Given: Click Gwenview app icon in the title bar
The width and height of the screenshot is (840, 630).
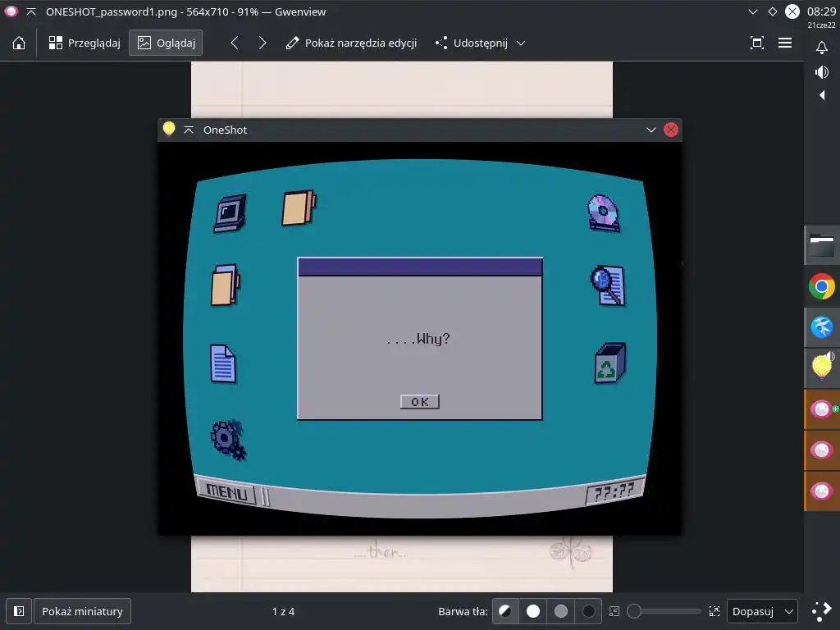Looking at the screenshot, I should click(11, 11).
